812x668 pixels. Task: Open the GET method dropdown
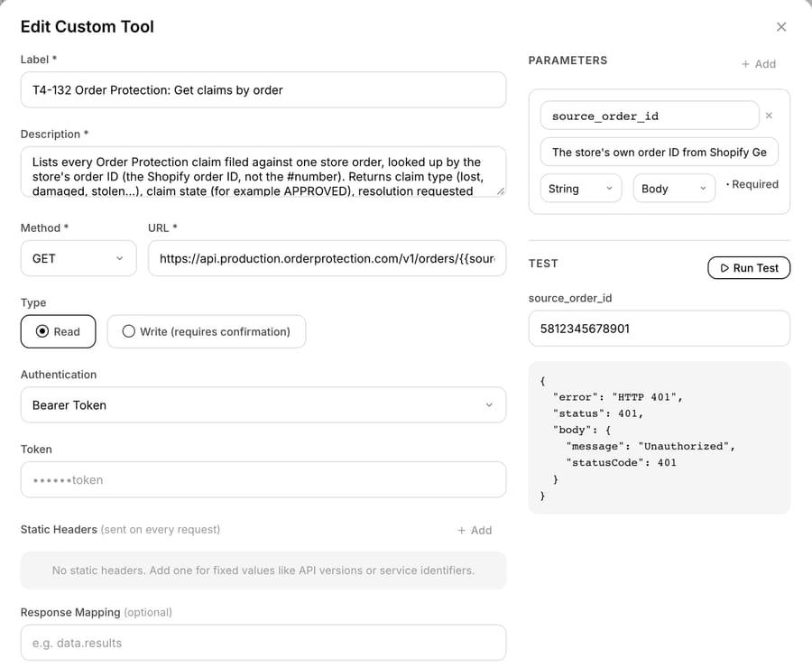point(78,258)
